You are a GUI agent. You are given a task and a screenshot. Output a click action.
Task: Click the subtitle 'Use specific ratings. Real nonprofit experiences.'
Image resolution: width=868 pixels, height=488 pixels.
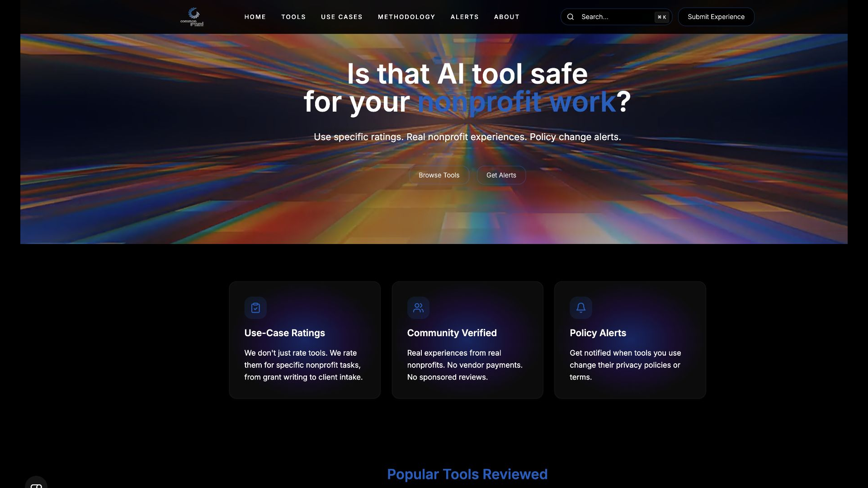click(x=420, y=137)
